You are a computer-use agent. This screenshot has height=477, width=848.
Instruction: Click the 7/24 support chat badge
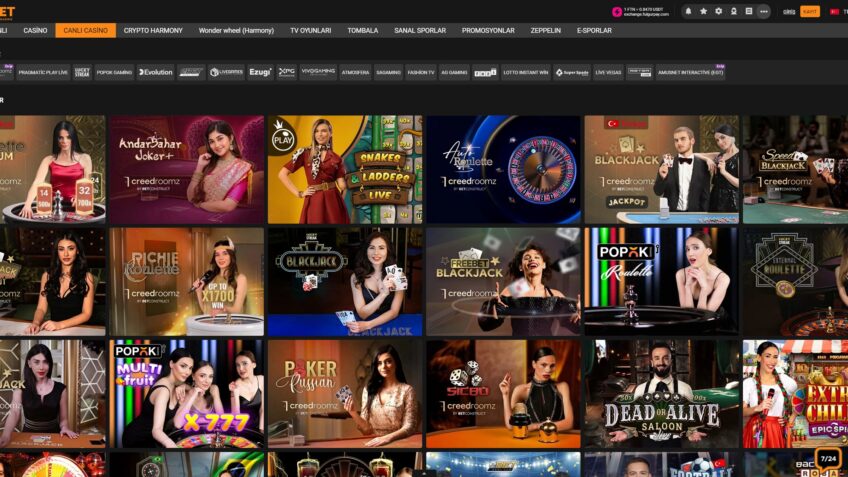tap(828, 459)
